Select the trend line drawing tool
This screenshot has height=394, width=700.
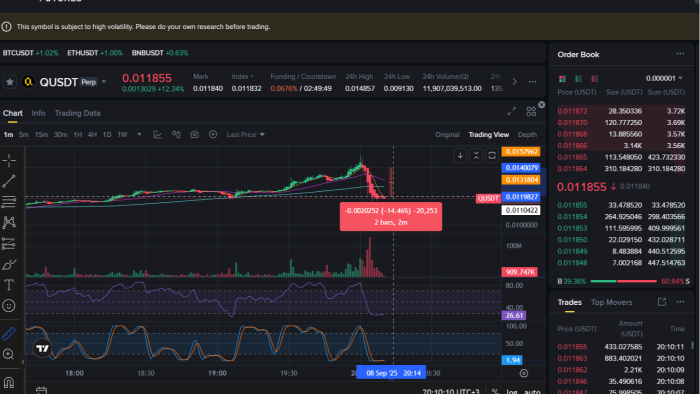pos(9,181)
